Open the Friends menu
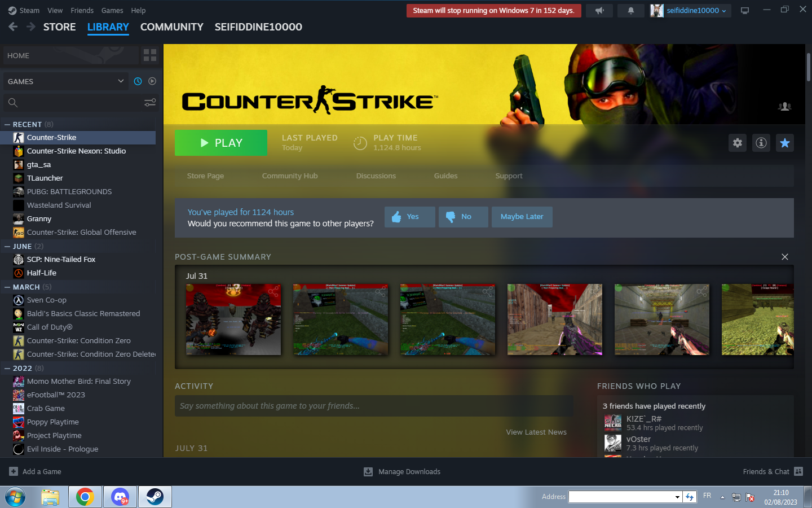The image size is (812, 508). tap(82, 11)
